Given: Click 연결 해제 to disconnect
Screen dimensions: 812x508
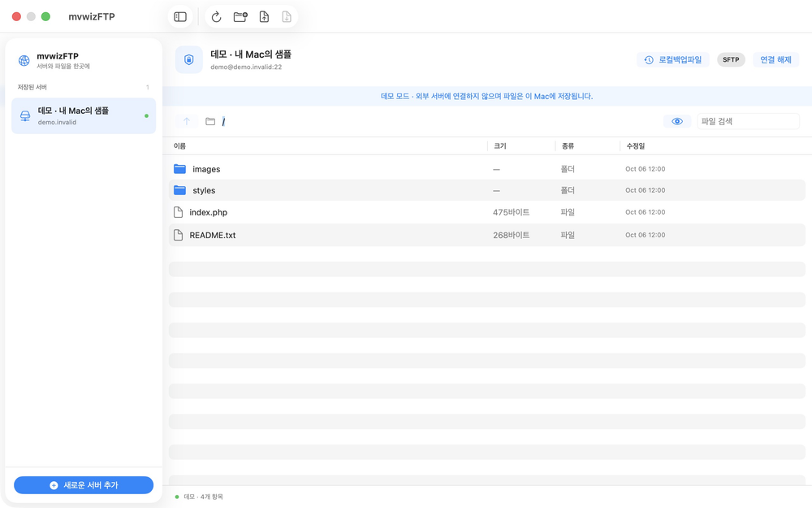Looking at the screenshot, I should (x=775, y=59).
